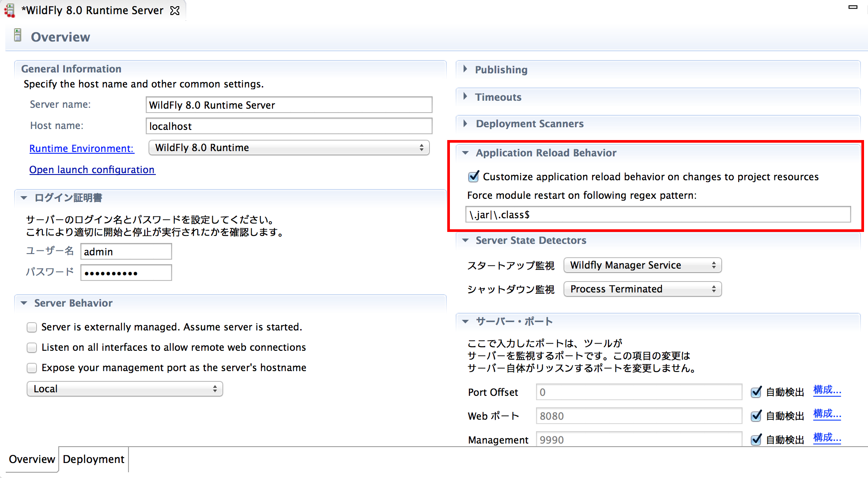This screenshot has height=478, width=868.
Task: Click the username field containing admin
Action: point(126,251)
